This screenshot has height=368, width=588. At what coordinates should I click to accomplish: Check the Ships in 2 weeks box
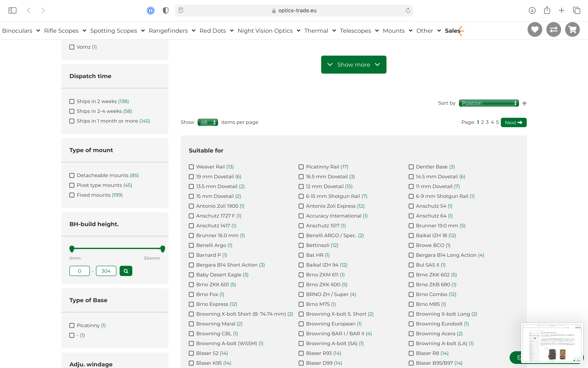pos(72,101)
